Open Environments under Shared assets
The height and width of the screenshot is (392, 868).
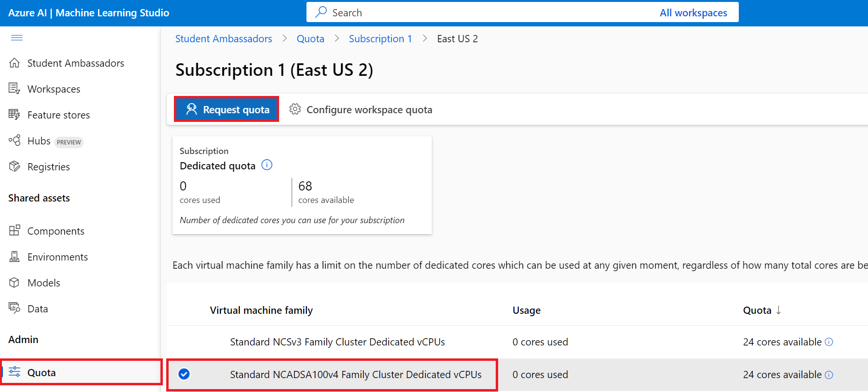click(x=58, y=257)
